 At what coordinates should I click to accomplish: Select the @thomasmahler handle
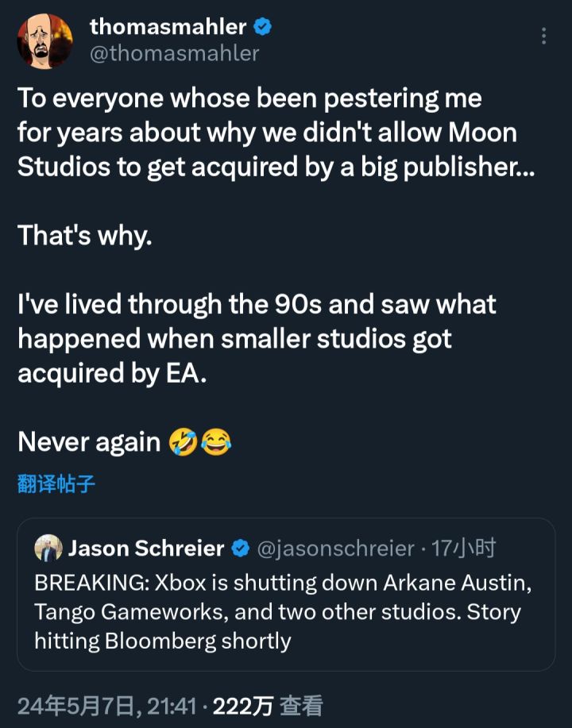click(175, 53)
